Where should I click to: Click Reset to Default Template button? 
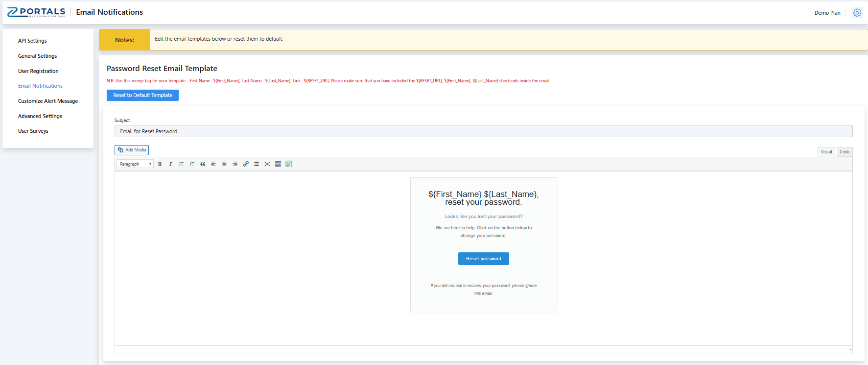tap(142, 96)
